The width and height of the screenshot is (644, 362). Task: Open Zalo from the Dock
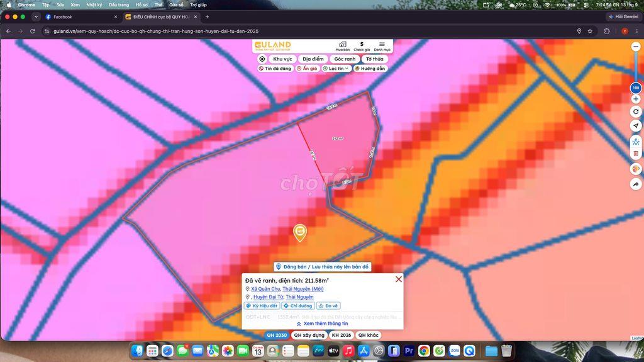point(454,351)
